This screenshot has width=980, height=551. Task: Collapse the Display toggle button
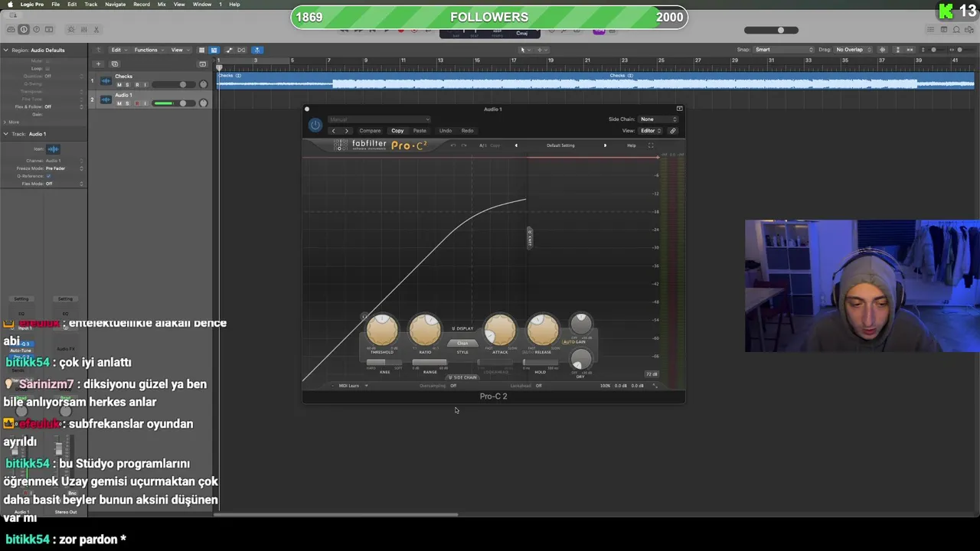(x=462, y=328)
